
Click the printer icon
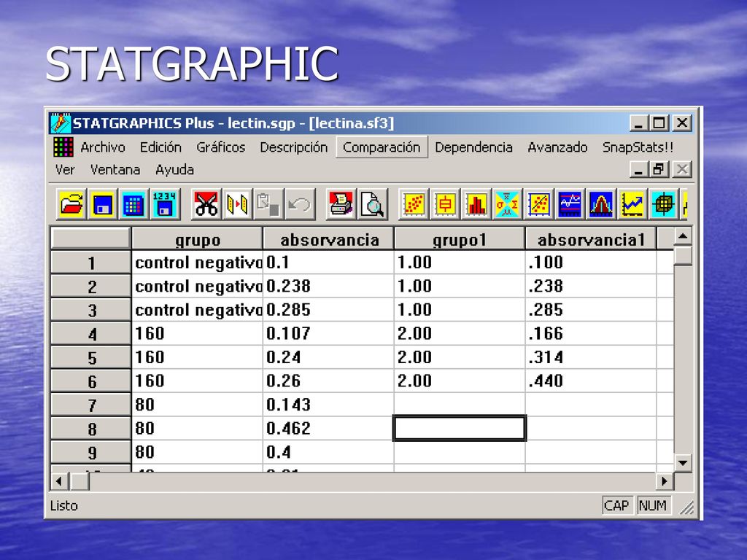tap(341, 204)
